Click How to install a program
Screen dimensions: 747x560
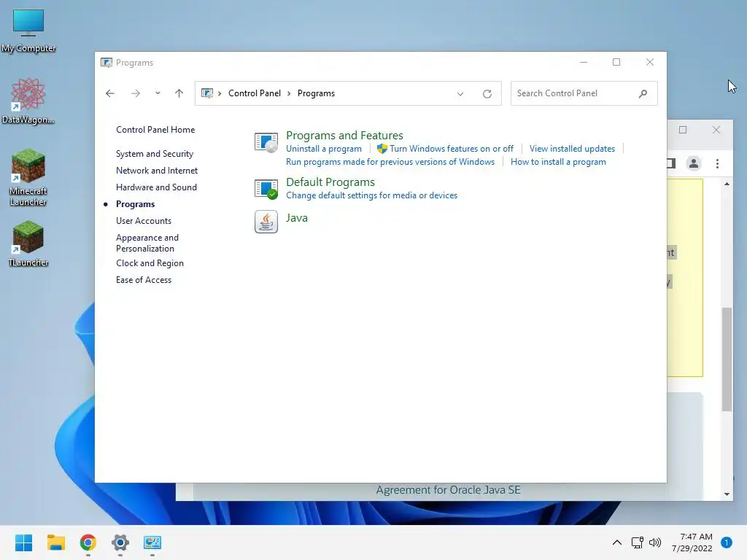(x=558, y=162)
